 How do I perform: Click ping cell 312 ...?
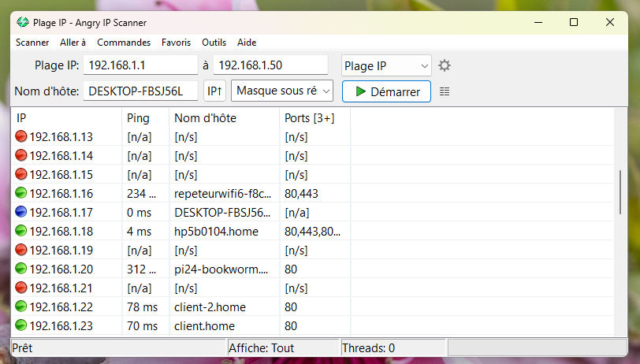click(141, 269)
